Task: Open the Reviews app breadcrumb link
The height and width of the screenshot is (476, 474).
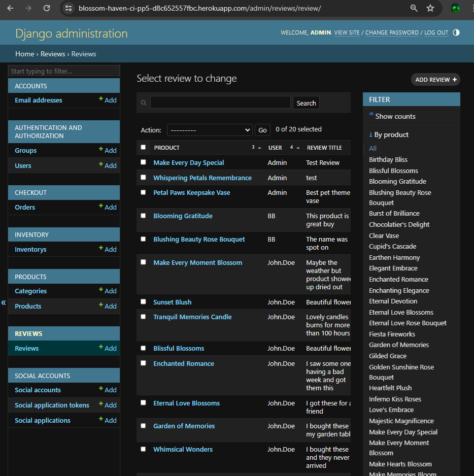Action: pyautogui.click(x=53, y=54)
